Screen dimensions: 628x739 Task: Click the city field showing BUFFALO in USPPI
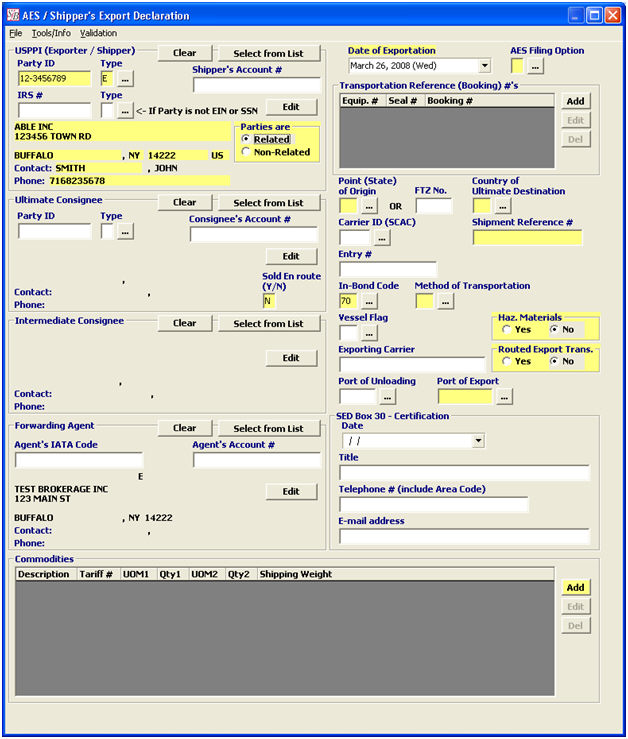pyautogui.click(x=67, y=156)
